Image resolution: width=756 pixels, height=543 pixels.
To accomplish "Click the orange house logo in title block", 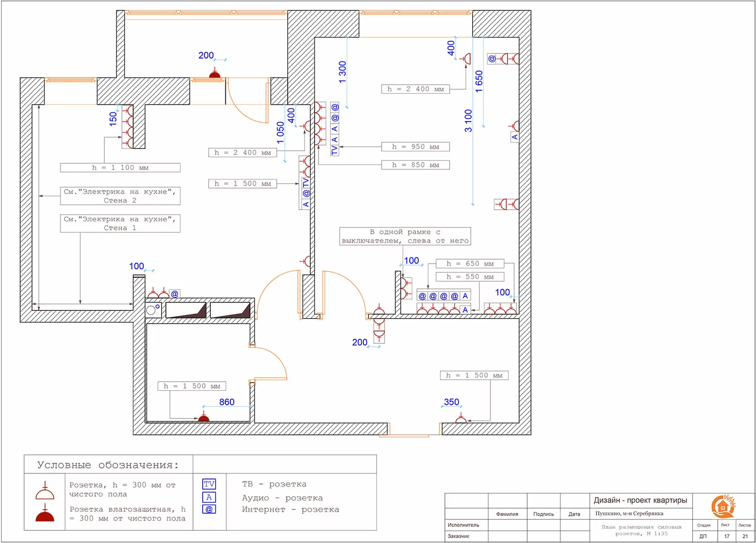I will click(723, 507).
